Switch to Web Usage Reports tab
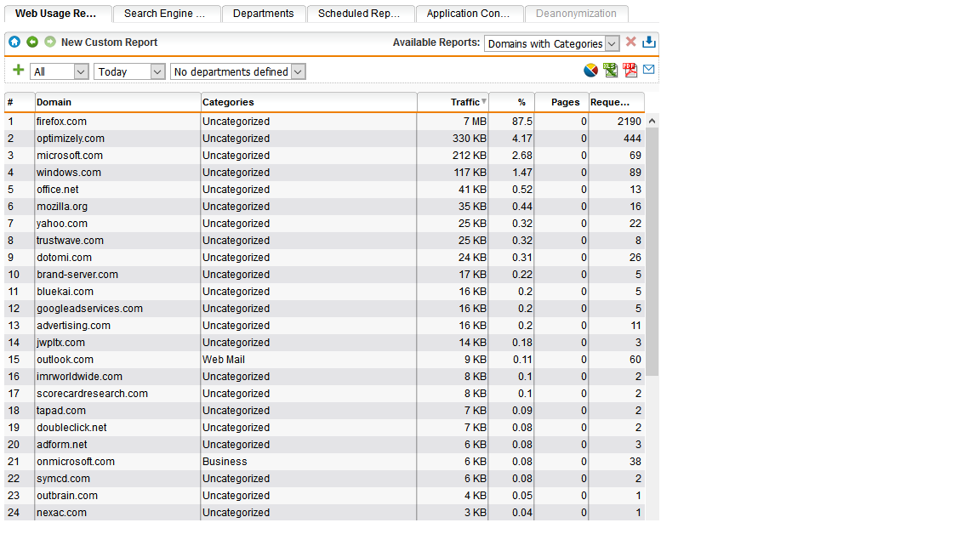The width and height of the screenshot is (980, 551). point(58,14)
